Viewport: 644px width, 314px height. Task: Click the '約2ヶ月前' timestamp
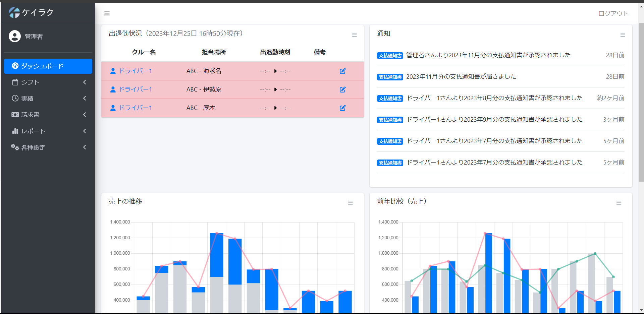coord(611,98)
